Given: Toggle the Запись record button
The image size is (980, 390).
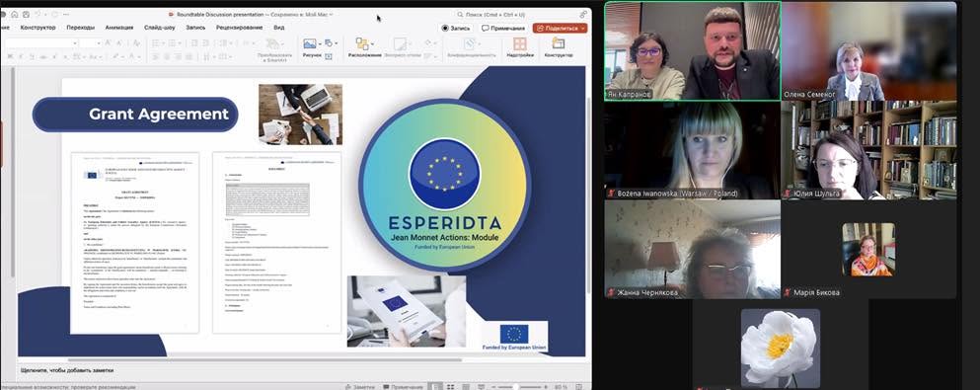Looking at the screenshot, I should (x=455, y=28).
